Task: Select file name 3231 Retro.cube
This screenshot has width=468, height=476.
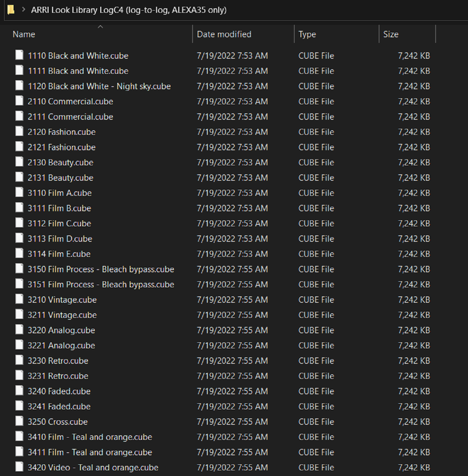Action: click(x=58, y=376)
